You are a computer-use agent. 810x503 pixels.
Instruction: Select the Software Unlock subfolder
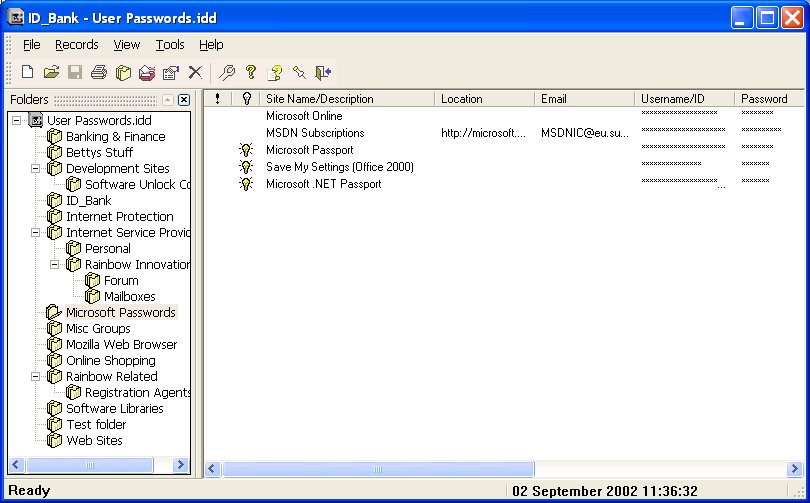point(137,184)
